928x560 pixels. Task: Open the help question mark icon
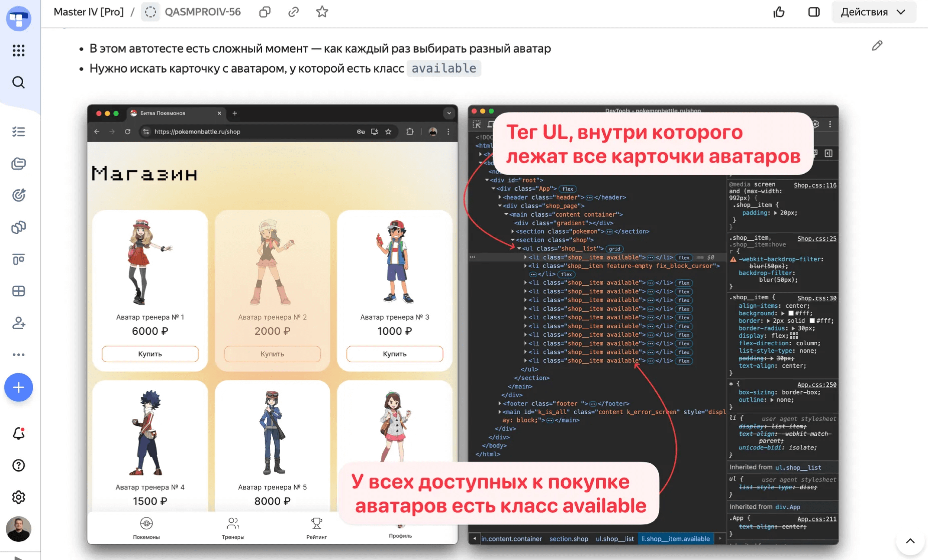pyautogui.click(x=18, y=465)
